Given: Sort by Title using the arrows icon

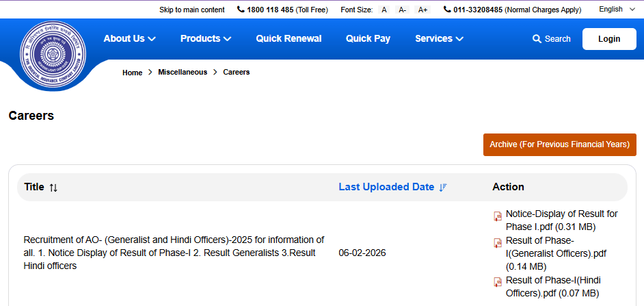Looking at the screenshot, I should coord(53,188).
